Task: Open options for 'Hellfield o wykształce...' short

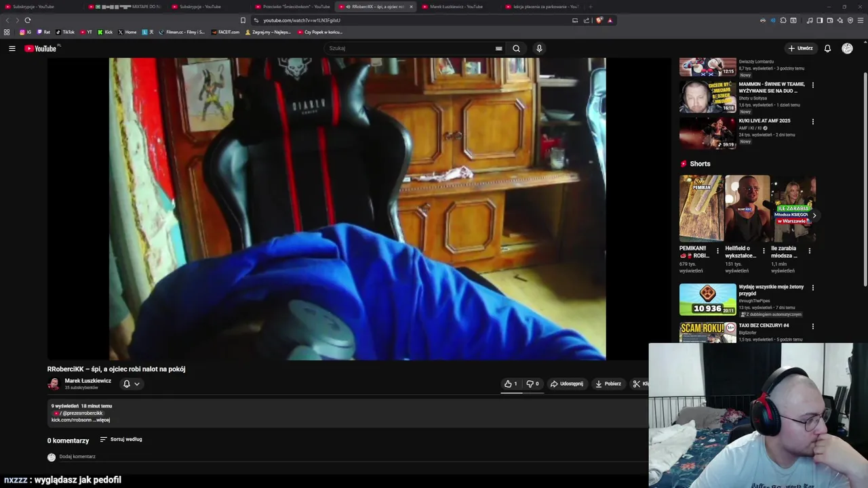Action: tap(764, 251)
